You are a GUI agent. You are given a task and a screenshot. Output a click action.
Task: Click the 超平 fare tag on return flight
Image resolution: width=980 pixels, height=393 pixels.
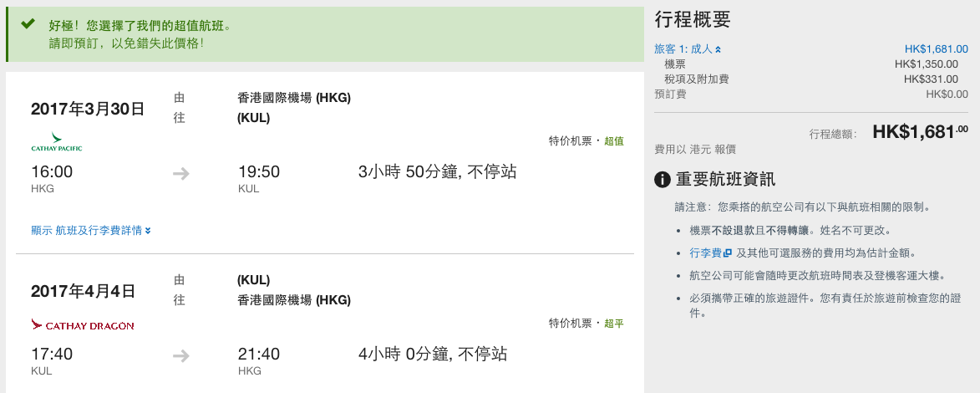pyautogui.click(x=614, y=324)
